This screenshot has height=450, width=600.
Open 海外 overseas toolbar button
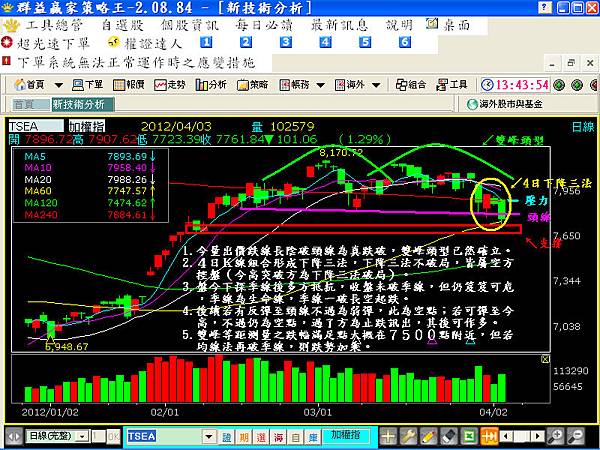tap(349, 85)
